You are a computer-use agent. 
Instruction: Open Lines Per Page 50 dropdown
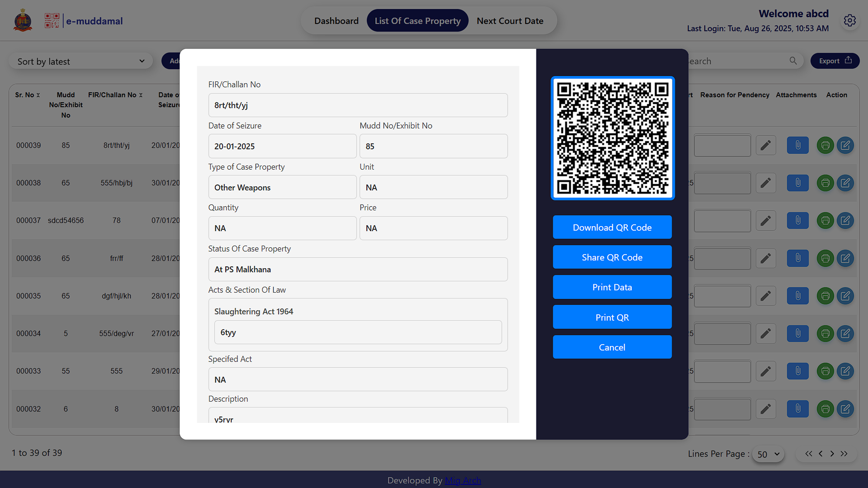pos(768,454)
